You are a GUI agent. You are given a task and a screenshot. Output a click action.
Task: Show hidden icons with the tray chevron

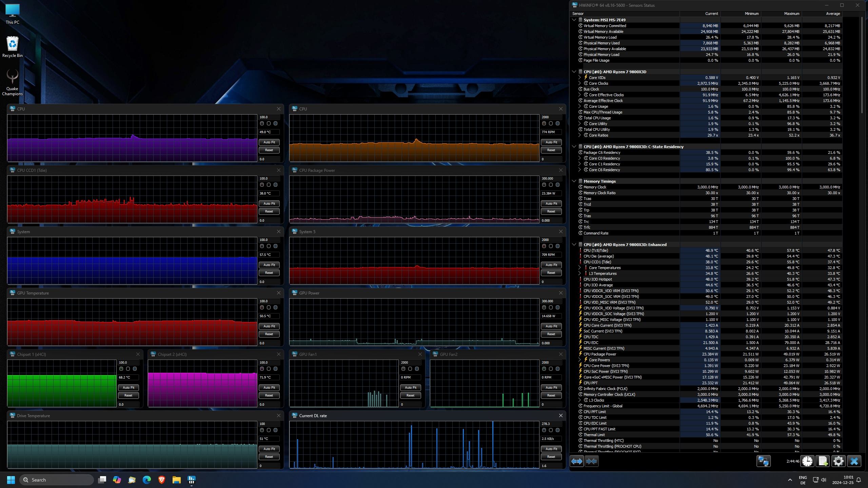click(790, 480)
